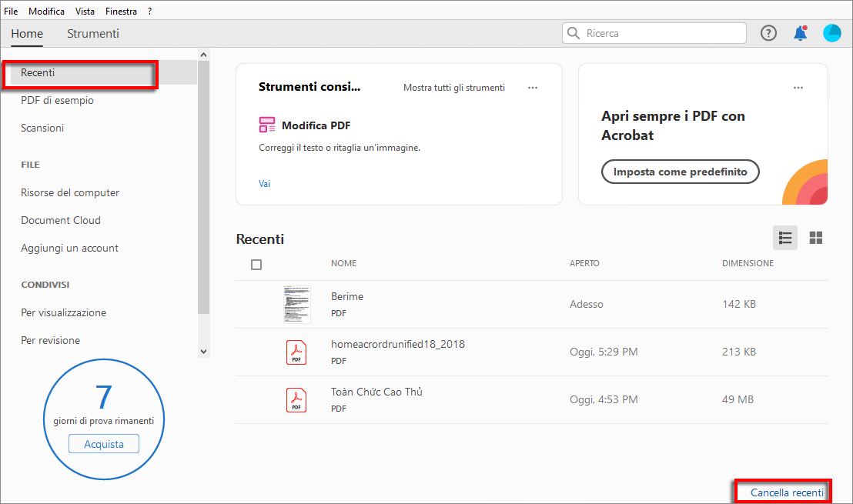Image resolution: width=853 pixels, height=504 pixels.
Task: Click the Imposta come predefinito button
Action: pos(681,172)
